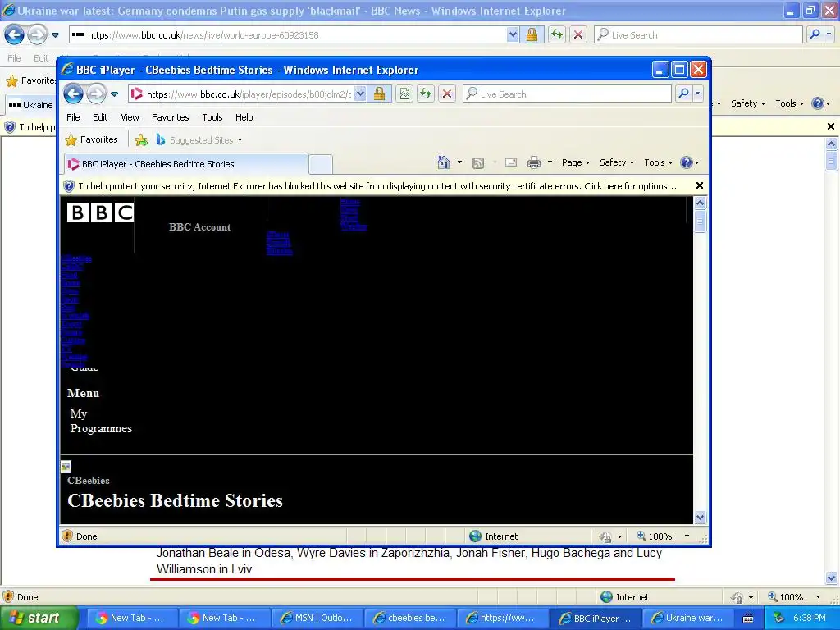
Task: Open Tools menu in Ukraine news window
Action: 790,103
